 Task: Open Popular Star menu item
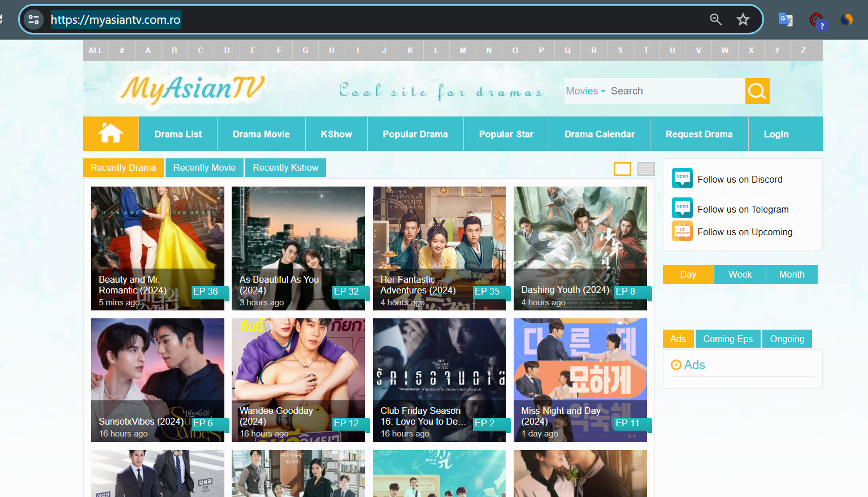click(506, 134)
